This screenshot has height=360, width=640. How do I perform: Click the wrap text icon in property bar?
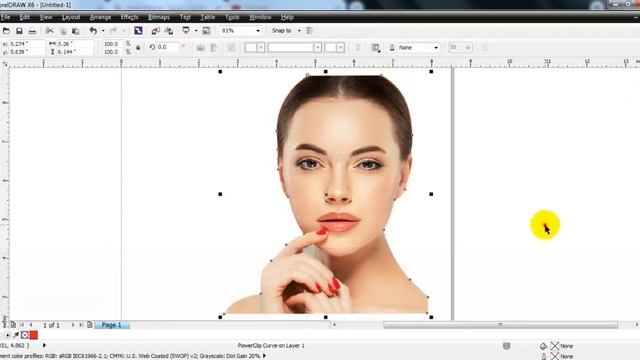click(x=376, y=48)
